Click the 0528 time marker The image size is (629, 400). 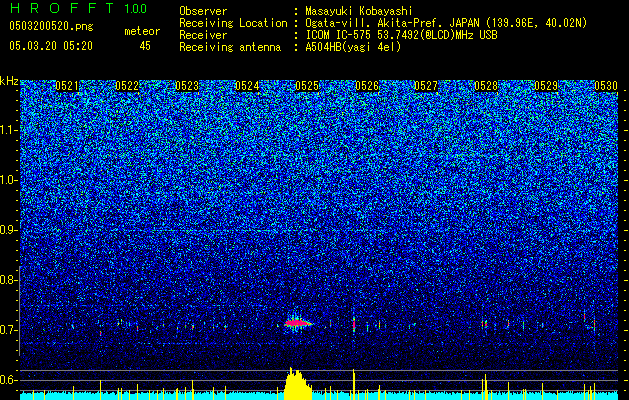click(486, 86)
